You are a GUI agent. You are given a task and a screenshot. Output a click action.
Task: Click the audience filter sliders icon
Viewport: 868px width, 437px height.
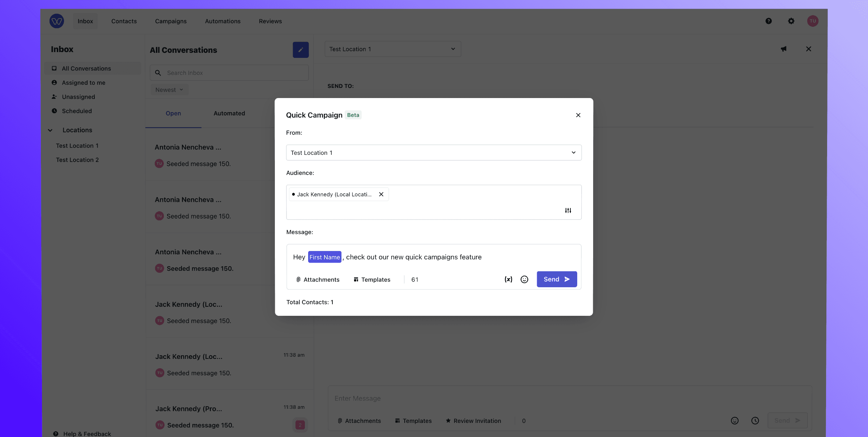pyautogui.click(x=568, y=211)
